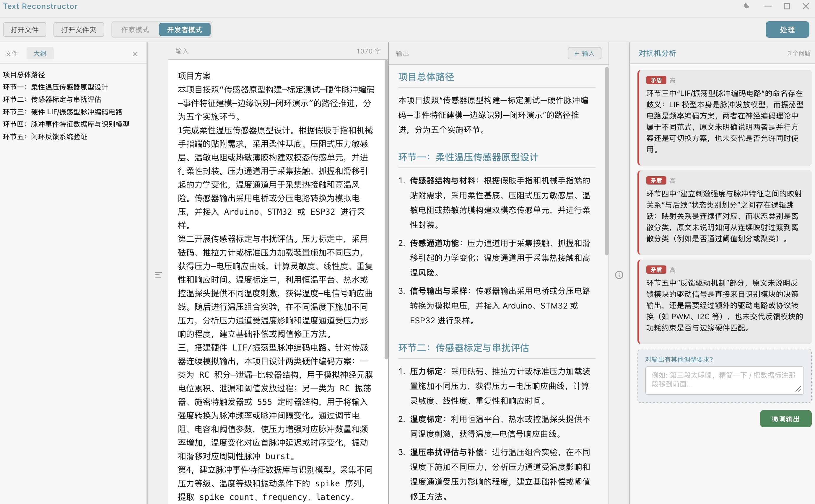Click the output panel scrollbar
This screenshot has height=504, width=815.
pyautogui.click(x=606, y=161)
